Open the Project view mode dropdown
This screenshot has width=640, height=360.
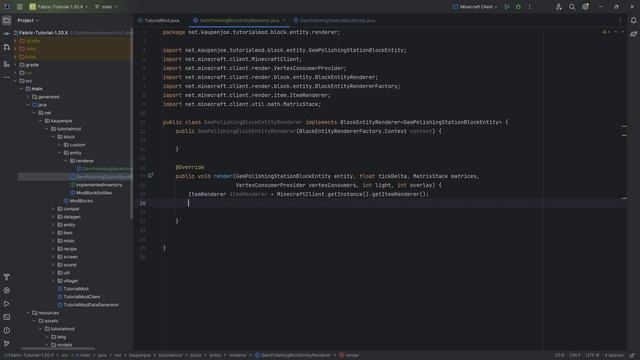point(28,20)
